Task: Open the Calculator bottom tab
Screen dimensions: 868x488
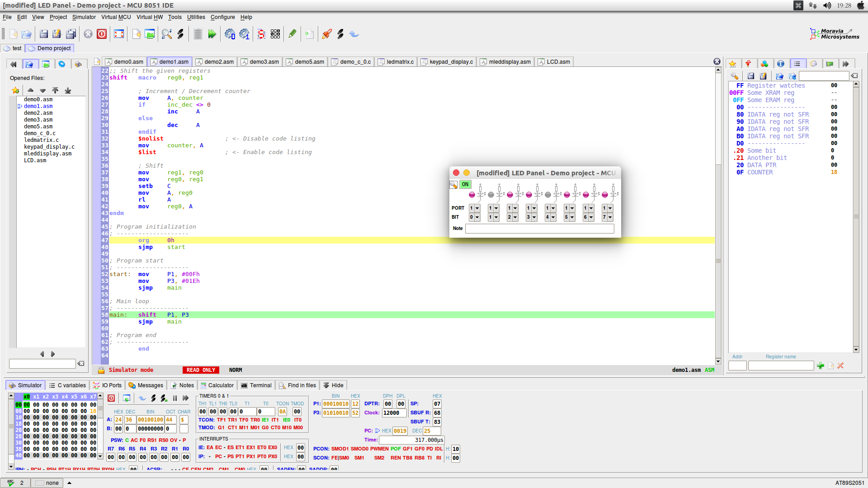Action: tap(217, 385)
